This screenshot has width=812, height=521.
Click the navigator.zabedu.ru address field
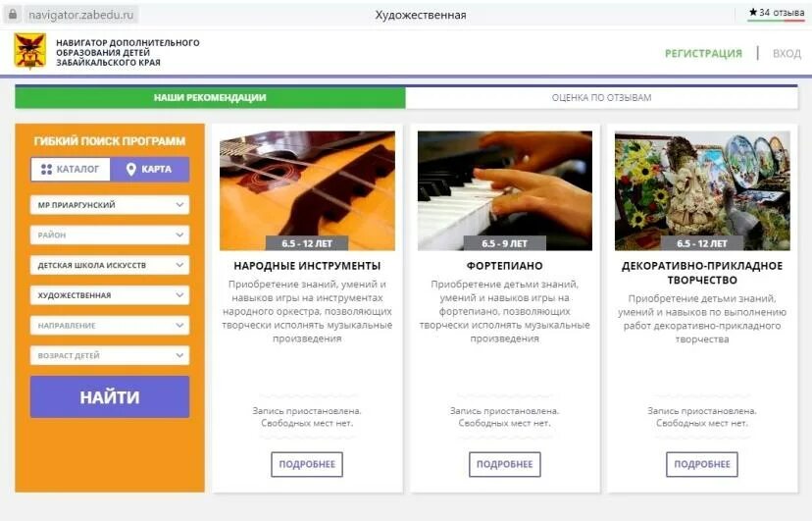pyautogui.click(x=81, y=15)
